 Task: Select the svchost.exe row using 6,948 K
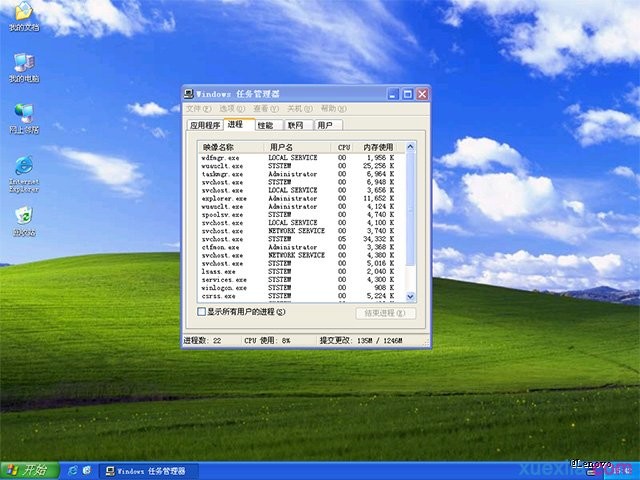pos(301,182)
